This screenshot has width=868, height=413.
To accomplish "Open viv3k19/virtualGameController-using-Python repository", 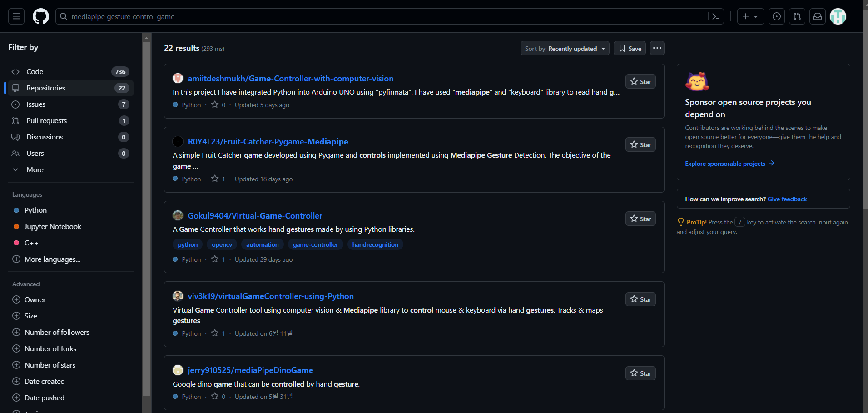I will click(x=271, y=296).
